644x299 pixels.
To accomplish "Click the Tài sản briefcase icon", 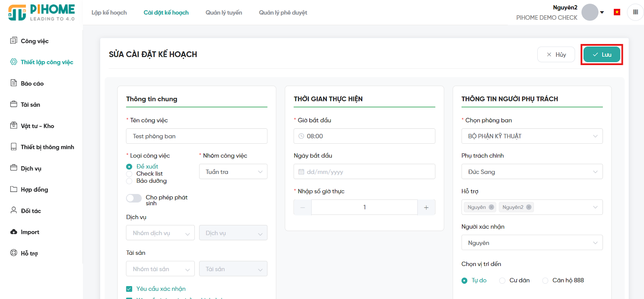I will pos(14,104).
